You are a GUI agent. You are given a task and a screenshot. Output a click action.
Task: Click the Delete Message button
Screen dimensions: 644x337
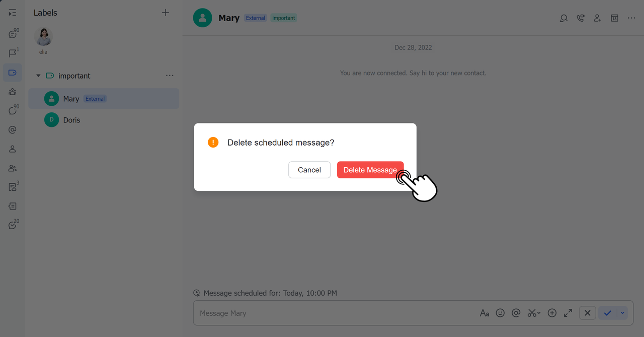pyautogui.click(x=370, y=170)
